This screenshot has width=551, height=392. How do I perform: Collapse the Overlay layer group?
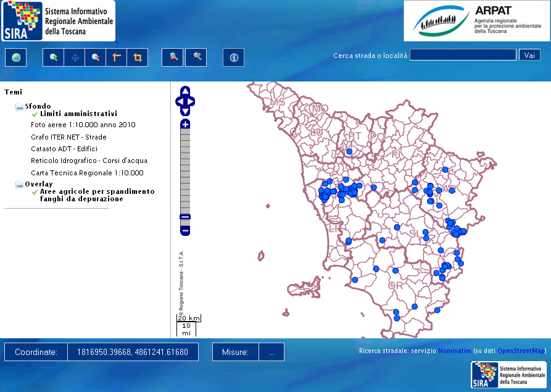[19, 183]
